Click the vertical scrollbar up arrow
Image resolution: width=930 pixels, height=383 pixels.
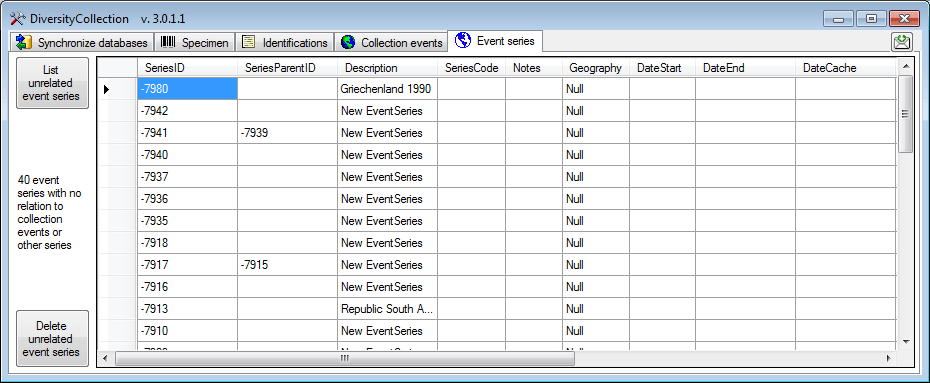point(905,64)
